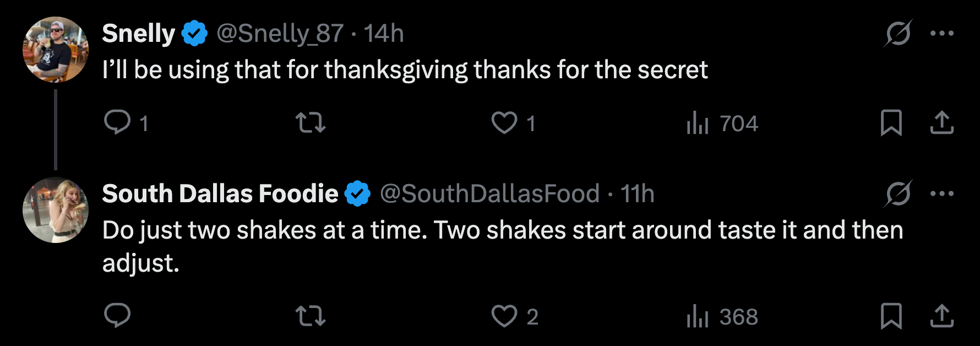Repost South Dallas Foodie's tweet
Screen dimensions: 980x346
311,316
